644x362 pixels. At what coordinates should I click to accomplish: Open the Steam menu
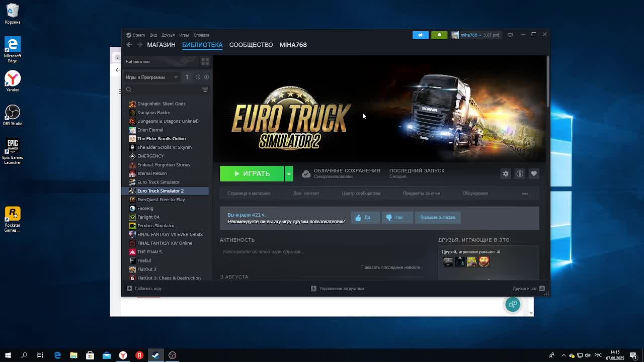[136, 35]
